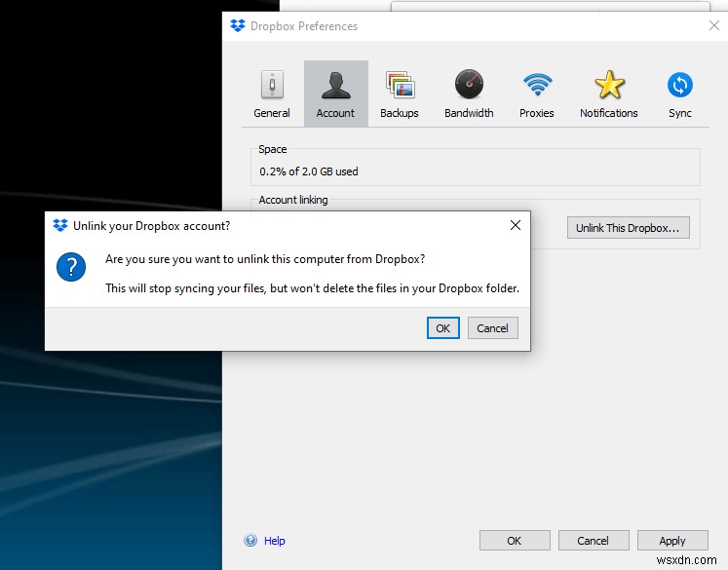The height and width of the screenshot is (570, 728).
Task: Open the General preferences tab
Action: point(272,94)
